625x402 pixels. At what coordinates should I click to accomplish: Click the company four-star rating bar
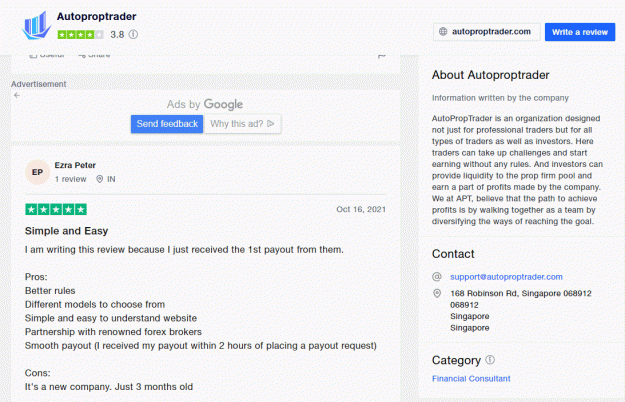tap(81, 35)
